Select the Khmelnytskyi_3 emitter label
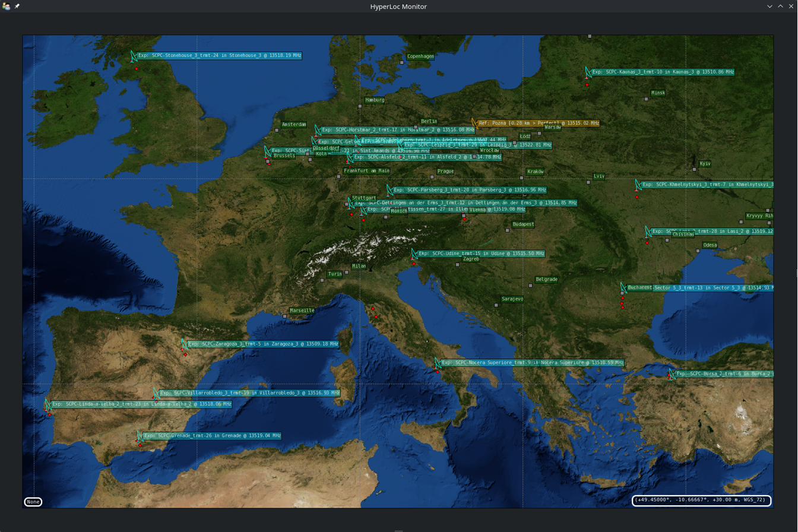 pos(707,185)
